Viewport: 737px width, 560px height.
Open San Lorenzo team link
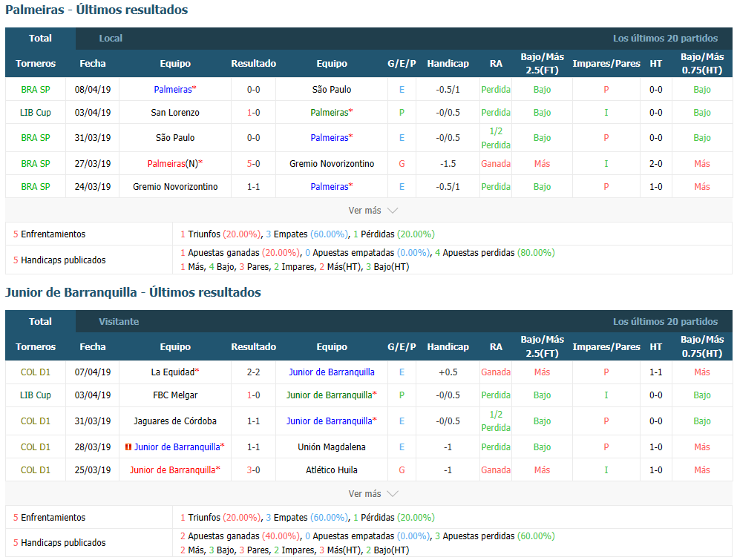175,113
